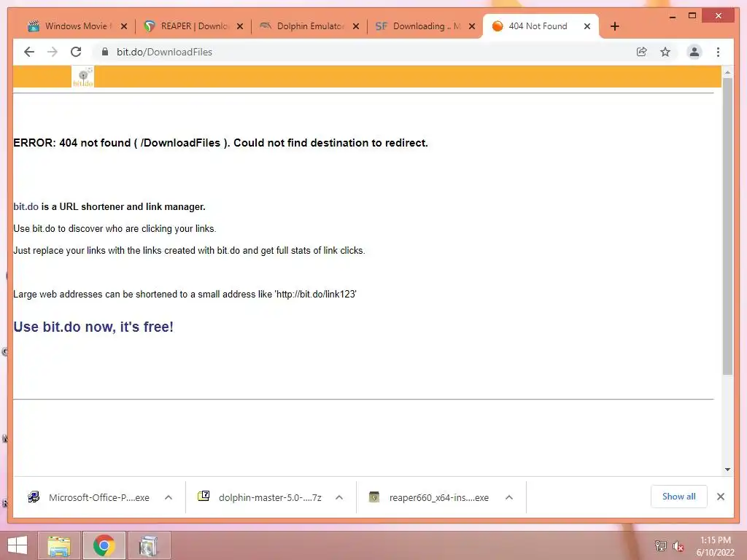Screen dimensions: 747x560
Task: Open the network icon in the system tray
Action: 660,545
